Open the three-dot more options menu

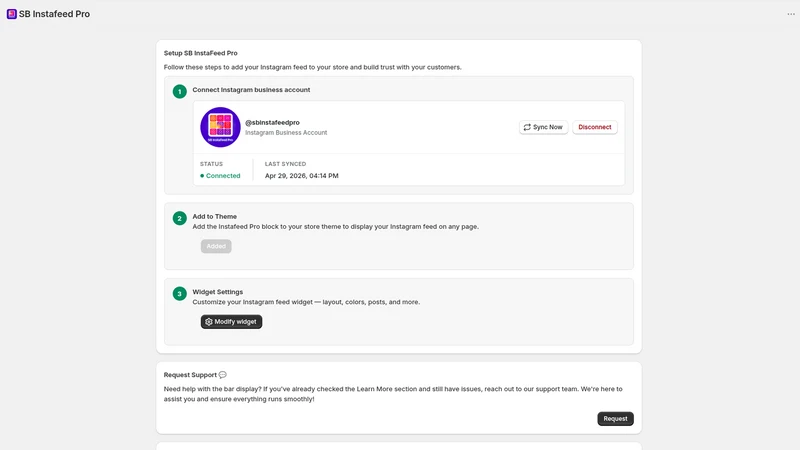(x=791, y=14)
